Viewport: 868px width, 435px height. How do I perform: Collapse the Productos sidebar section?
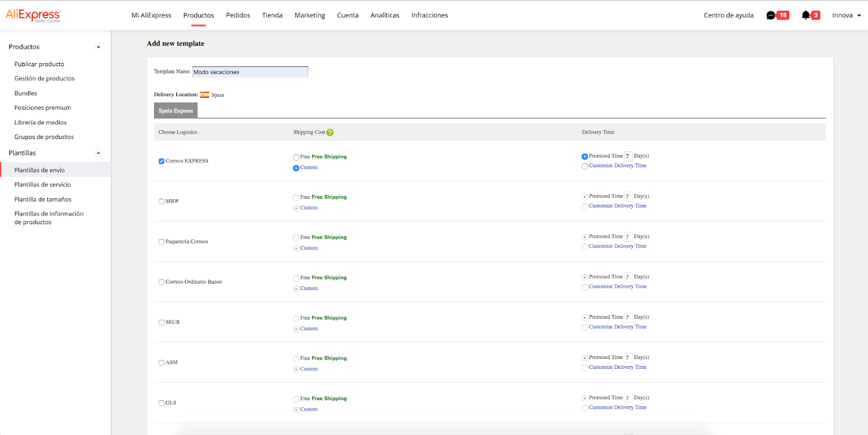[98, 47]
